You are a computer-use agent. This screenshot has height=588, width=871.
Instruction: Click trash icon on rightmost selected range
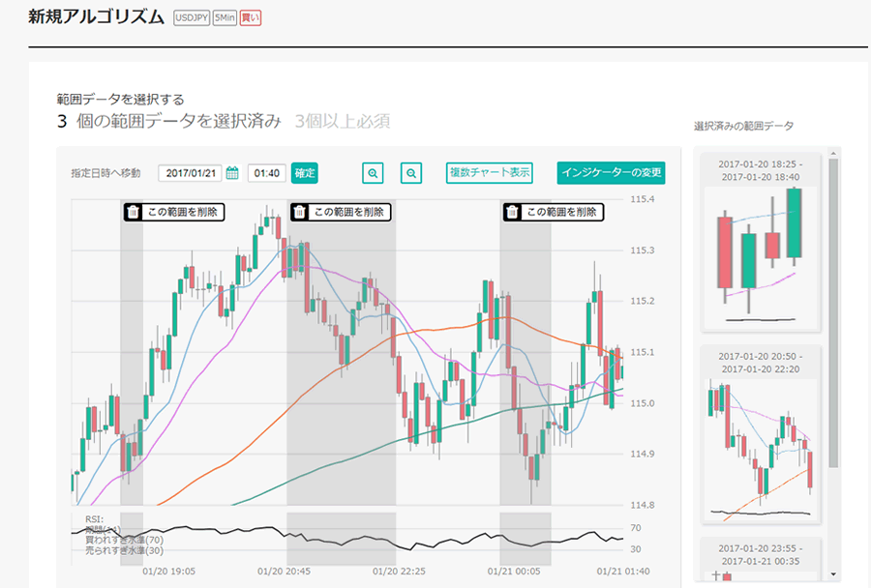coord(512,212)
